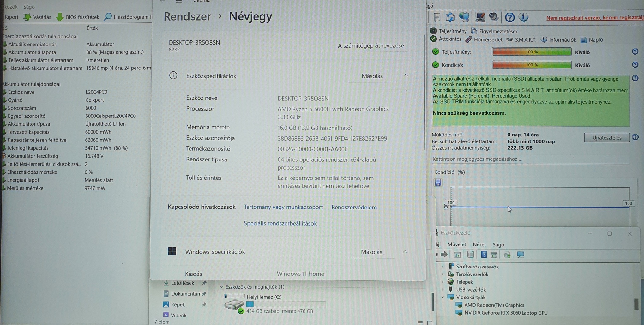Click the action pane icon in the Device Manager toolbar

click(x=494, y=255)
